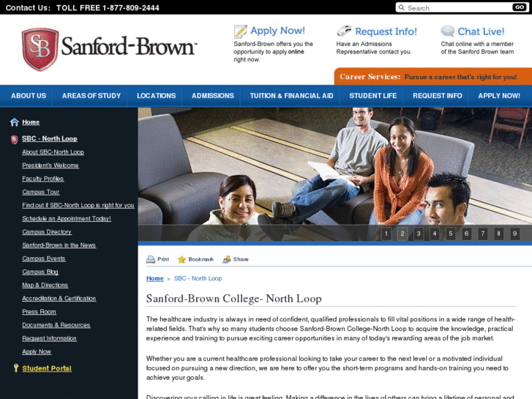Click the Home house icon in sidebar
This screenshot has height=399, width=532.
coord(14,122)
